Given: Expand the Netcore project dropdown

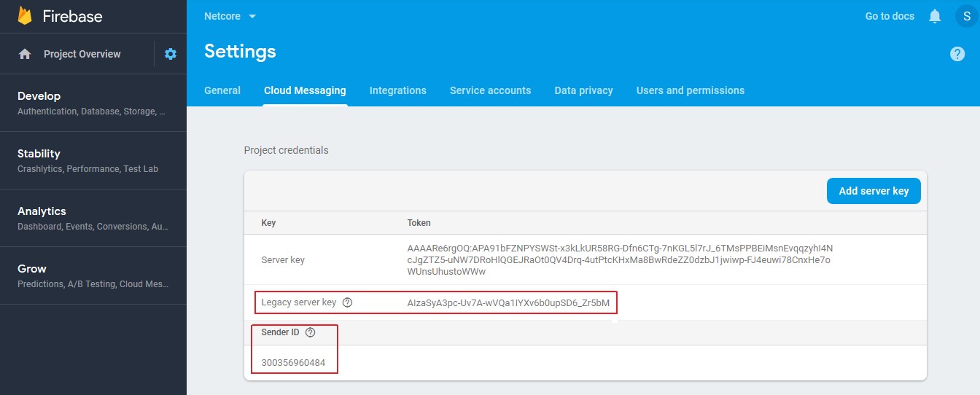Looking at the screenshot, I should 230,16.
